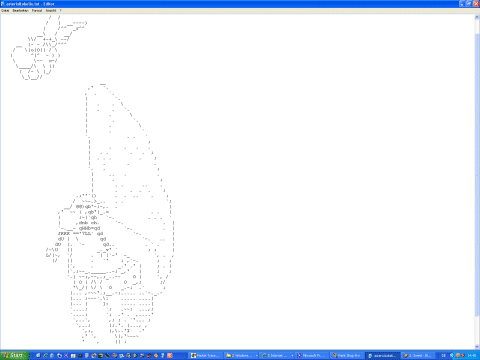
Task: Open the Ansicht menu
Action: pyautogui.click(x=51, y=11)
